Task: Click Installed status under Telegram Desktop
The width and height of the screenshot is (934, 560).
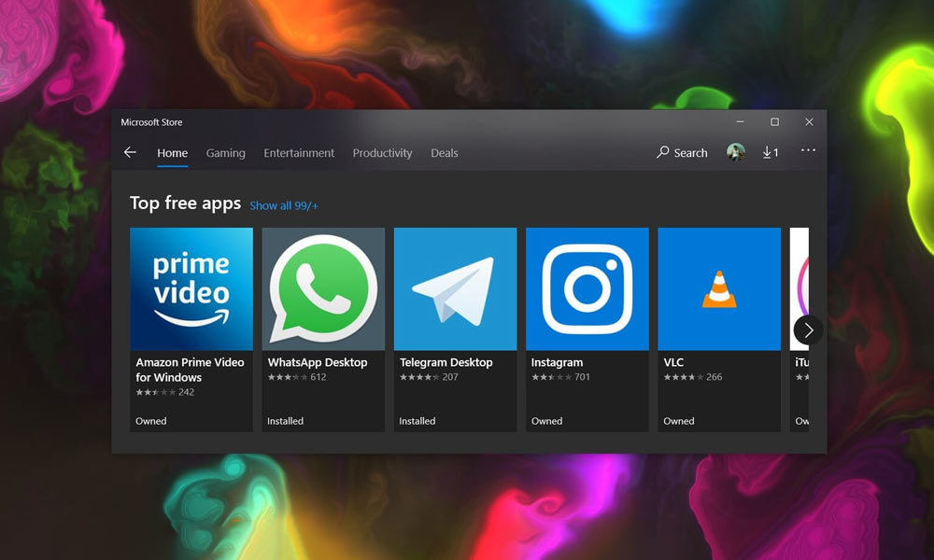Action: tap(417, 421)
